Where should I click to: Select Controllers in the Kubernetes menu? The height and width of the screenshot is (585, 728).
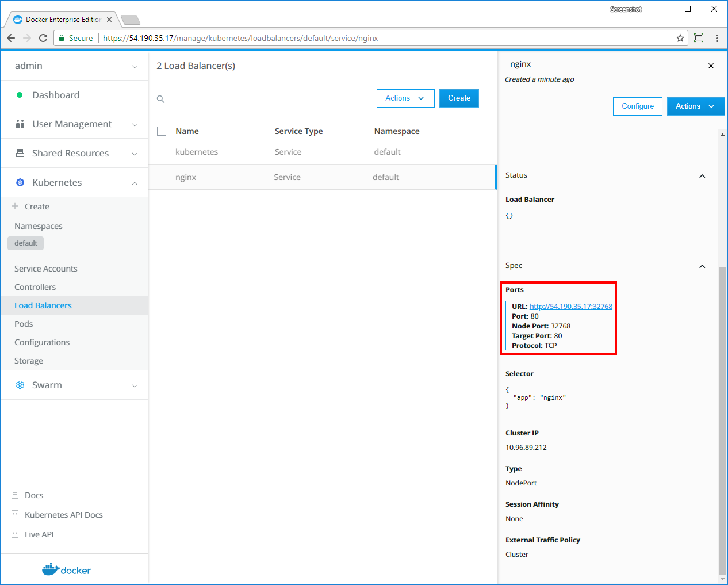[x=35, y=287]
